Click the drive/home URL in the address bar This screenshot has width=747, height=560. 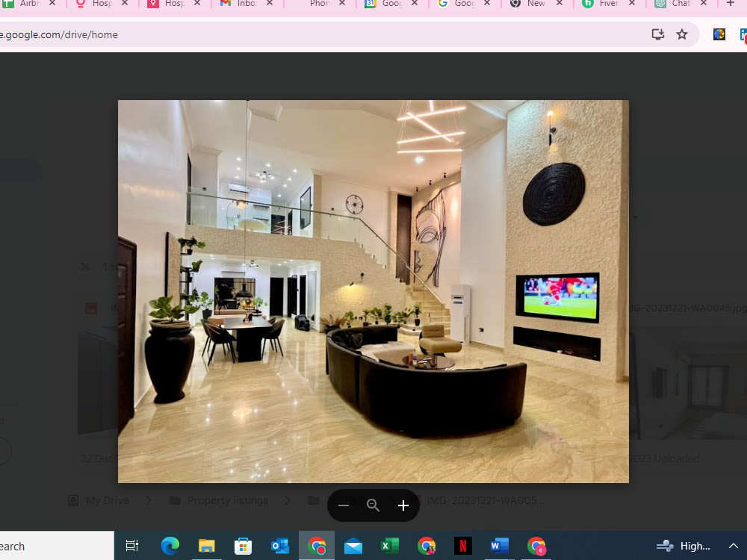click(59, 35)
